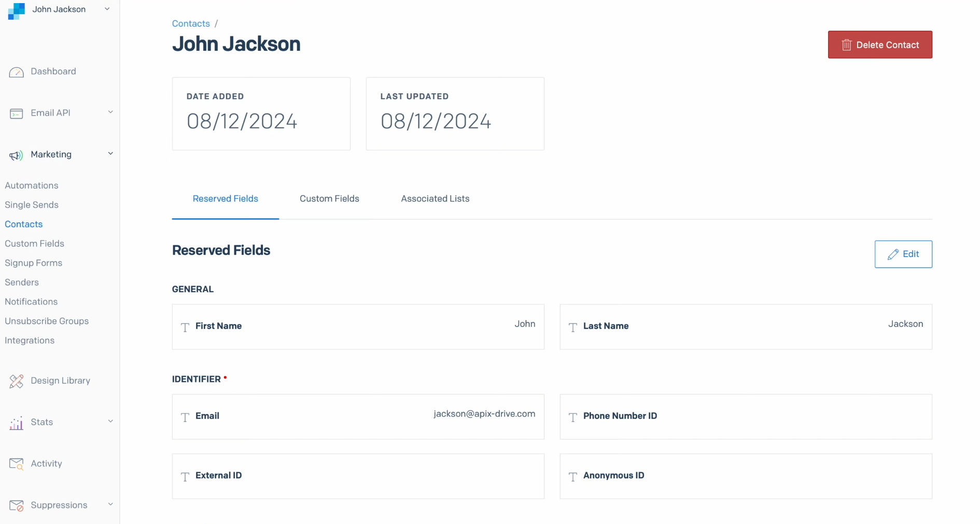Screen dimensions: 980x524
Task: Open the Associated Lists tab
Action: pyautogui.click(x=435, y=199)
